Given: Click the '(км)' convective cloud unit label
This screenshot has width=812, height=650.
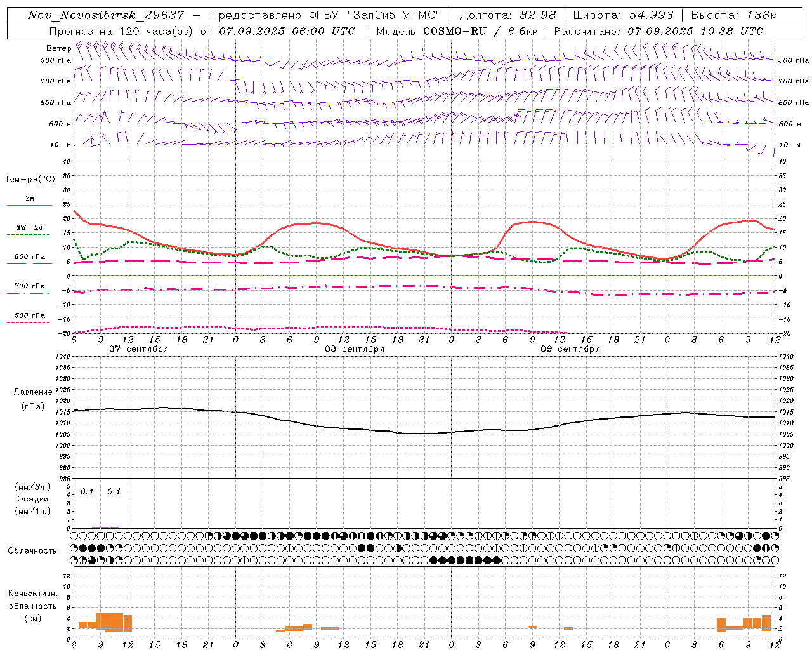Looking at the screenshot, I should pos(32,618).
